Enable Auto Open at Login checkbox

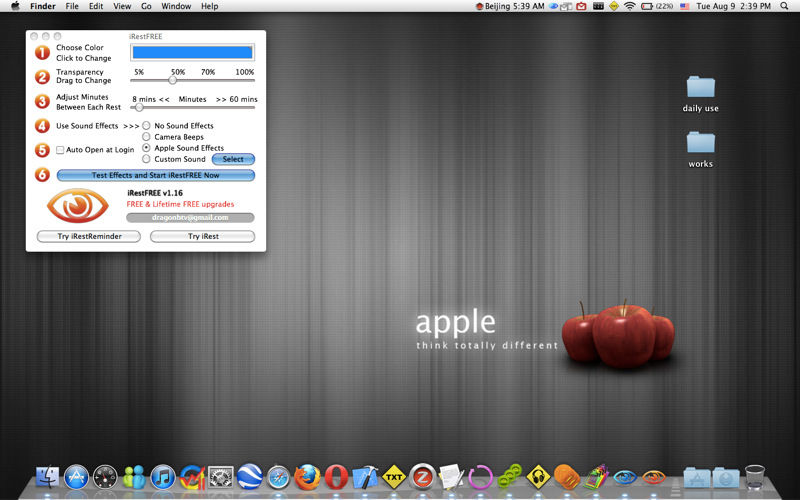point(60,150)
